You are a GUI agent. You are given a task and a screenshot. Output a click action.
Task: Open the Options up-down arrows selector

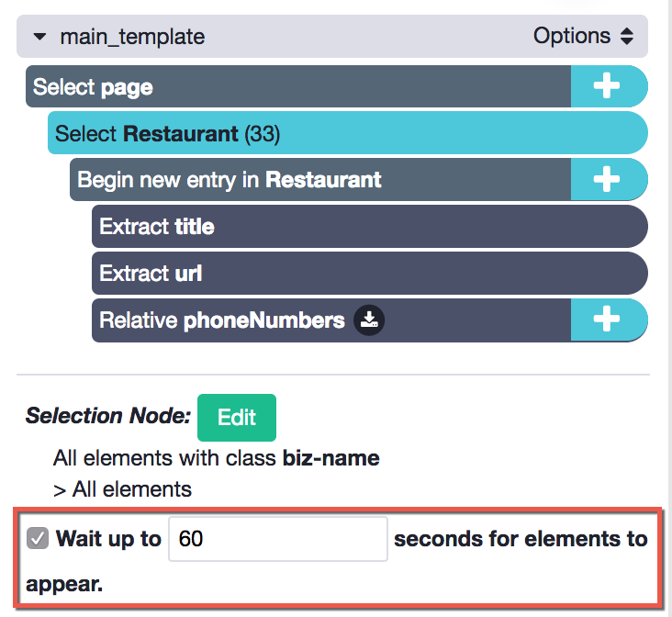[627, 36]
